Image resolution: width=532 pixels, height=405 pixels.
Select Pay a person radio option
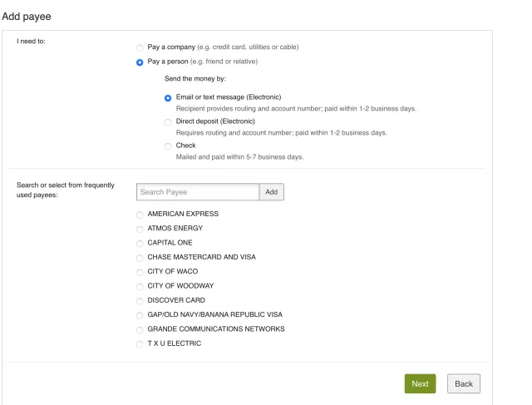pyautogui.click(x=140, y=62)
